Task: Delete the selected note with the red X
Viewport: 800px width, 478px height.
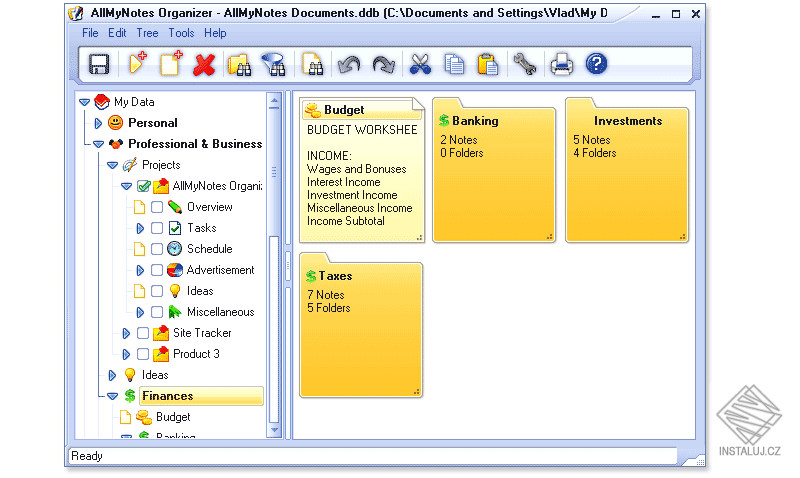Action: [x=204, y=65]
